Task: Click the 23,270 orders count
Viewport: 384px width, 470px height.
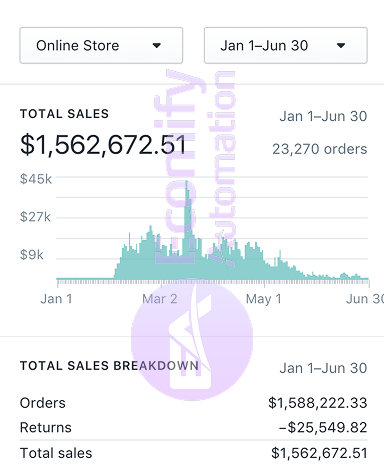Action: pyautogui.click(x=319, y=149)
